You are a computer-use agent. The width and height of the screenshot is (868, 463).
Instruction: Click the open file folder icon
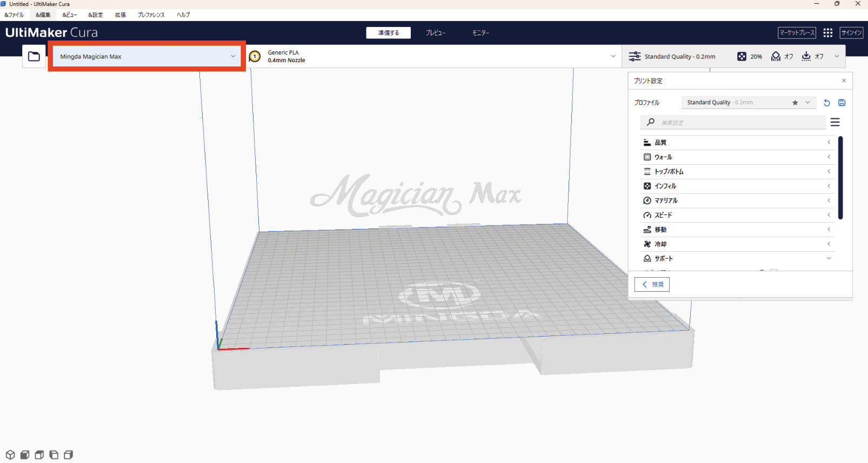tap(34, 57)
